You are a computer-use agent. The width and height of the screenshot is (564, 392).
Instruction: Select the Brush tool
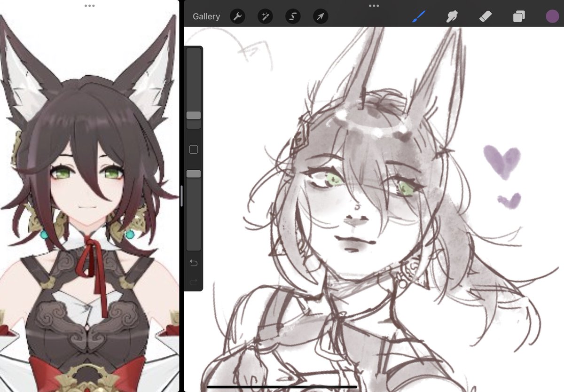tap(418, 17)
